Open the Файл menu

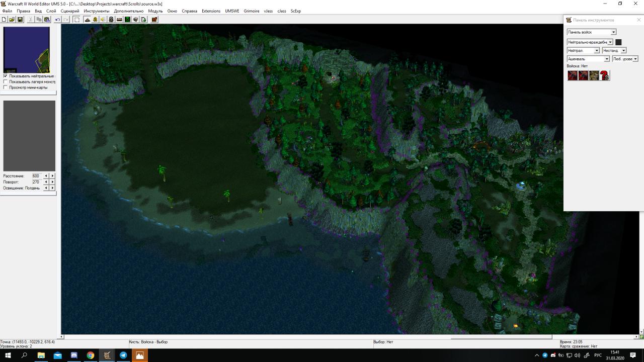coord(7,11)
